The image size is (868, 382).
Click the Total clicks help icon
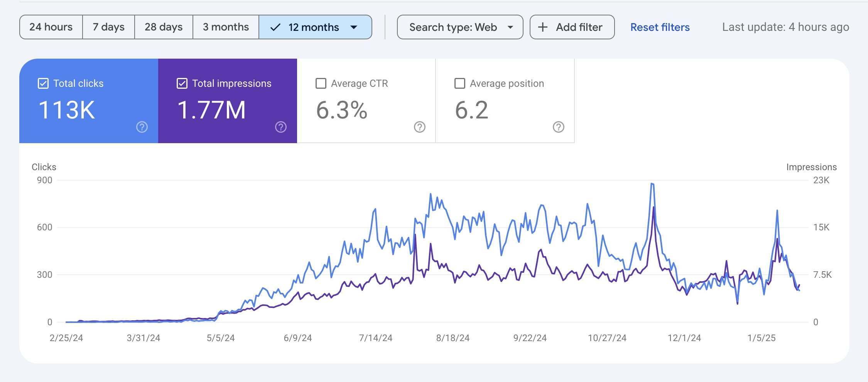[142, 127]
